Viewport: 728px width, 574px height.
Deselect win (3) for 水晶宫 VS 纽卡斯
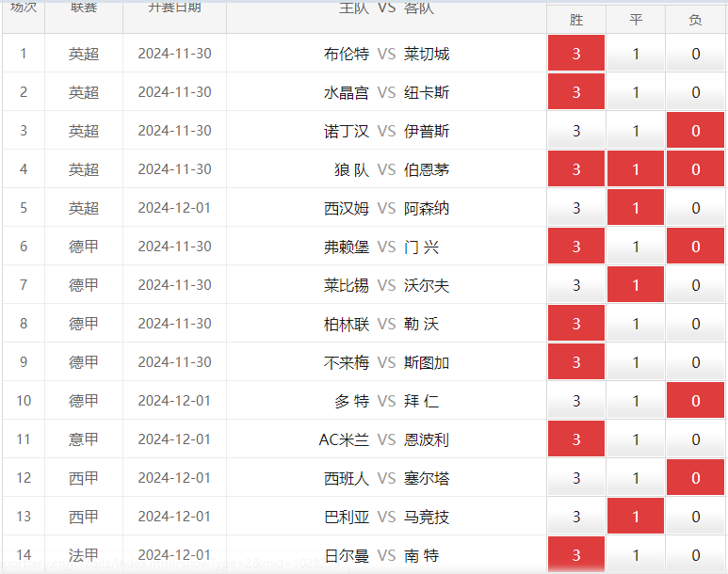(576, 91)
